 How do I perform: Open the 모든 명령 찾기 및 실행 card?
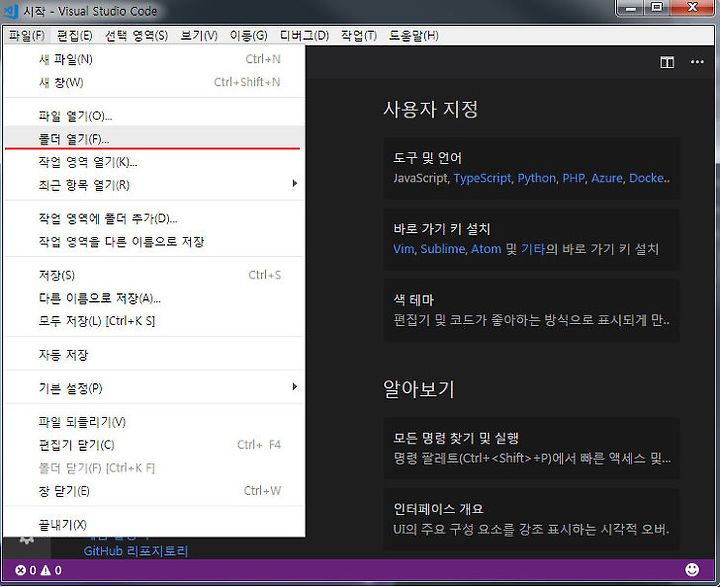[531, 448]
